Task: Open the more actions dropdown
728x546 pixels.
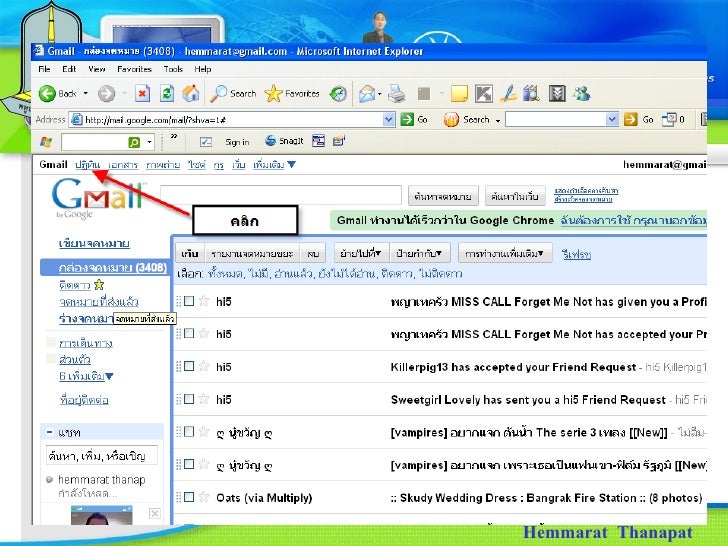Action: pos(505,253)
